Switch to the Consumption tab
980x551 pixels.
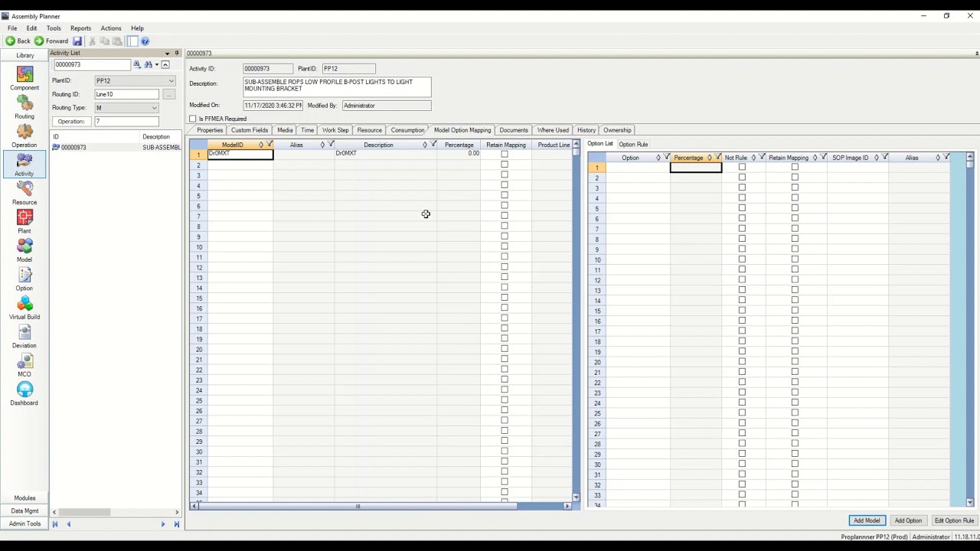pyautogui.click(x=407, y=130)
